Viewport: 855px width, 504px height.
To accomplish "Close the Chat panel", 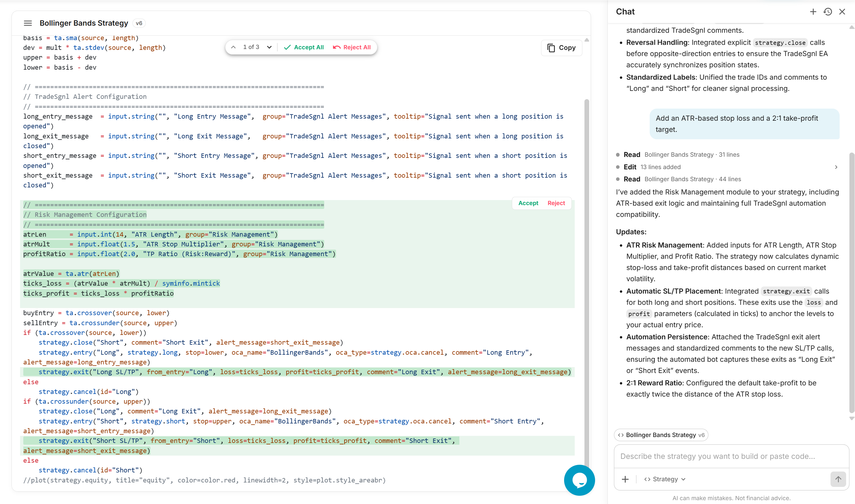I will (842, 12).
